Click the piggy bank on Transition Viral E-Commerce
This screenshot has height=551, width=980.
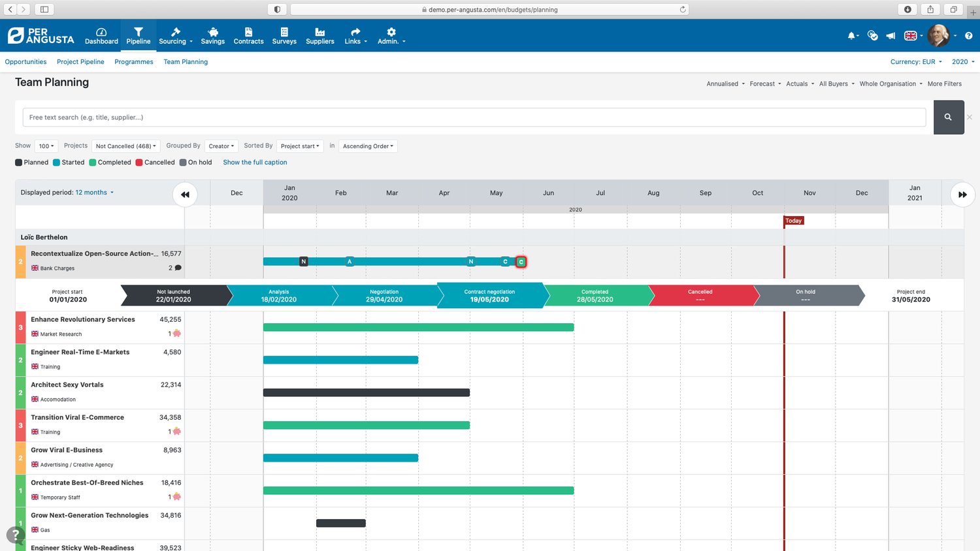point(177,432)
